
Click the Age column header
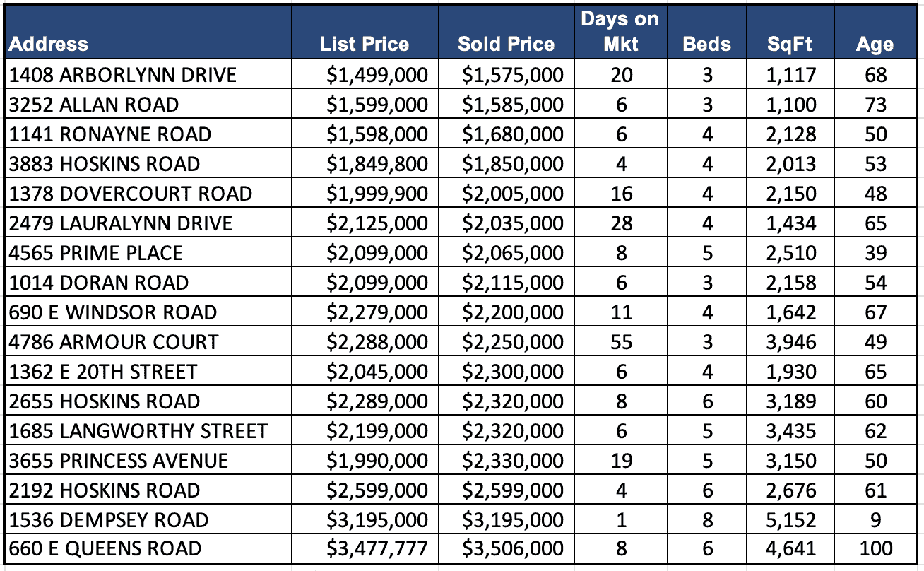pyautogui.click(x=875, y=44)
